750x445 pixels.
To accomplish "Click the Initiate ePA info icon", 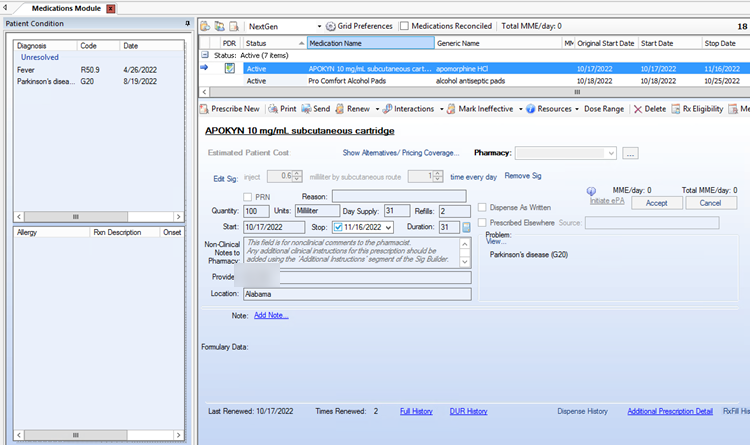I will click(x=591, y=191).
